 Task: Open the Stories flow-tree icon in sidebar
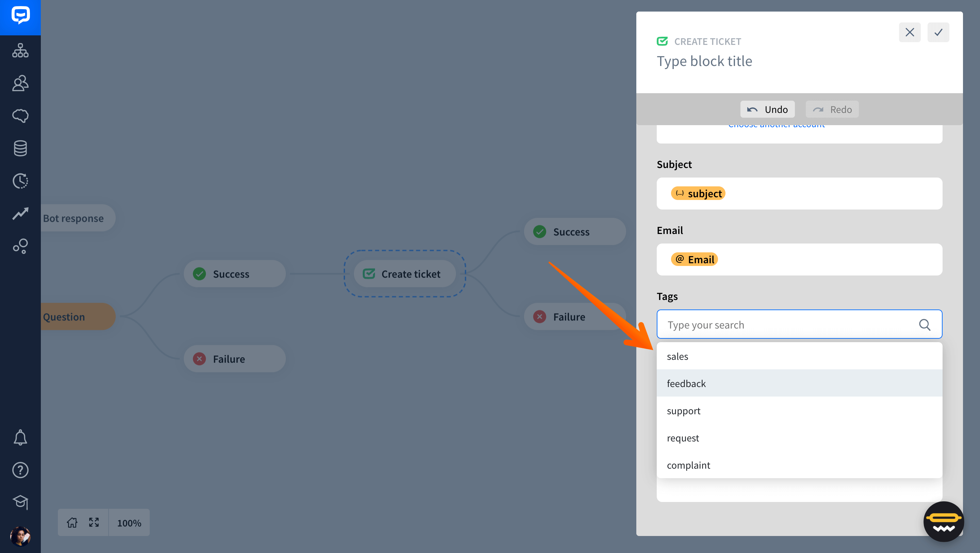coord(20,50)
